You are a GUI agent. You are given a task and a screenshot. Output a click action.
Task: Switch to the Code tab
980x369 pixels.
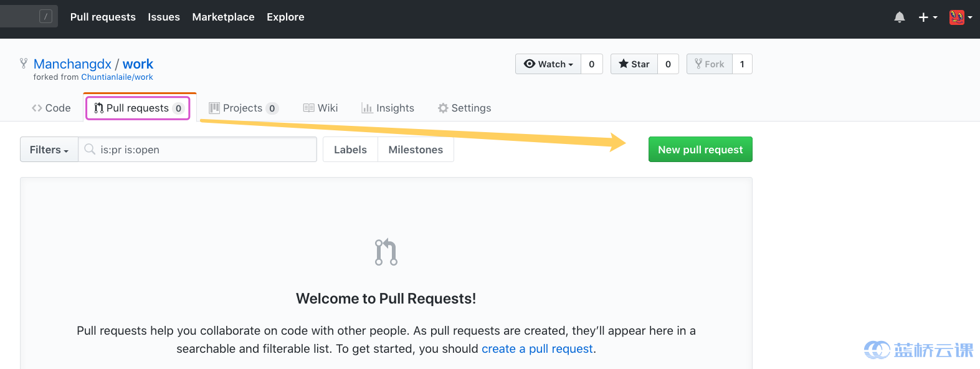[x=51, y=108]
